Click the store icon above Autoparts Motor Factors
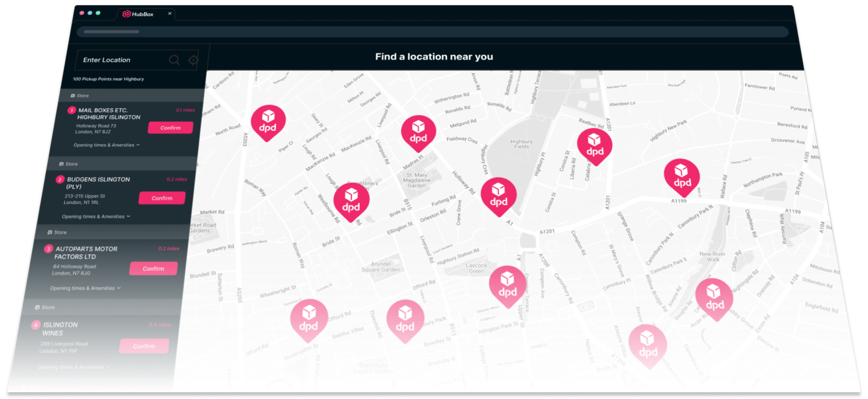Image resolution: width=868 pixels, height=399 pixels. pyautogui.click(x=50, y=232)
